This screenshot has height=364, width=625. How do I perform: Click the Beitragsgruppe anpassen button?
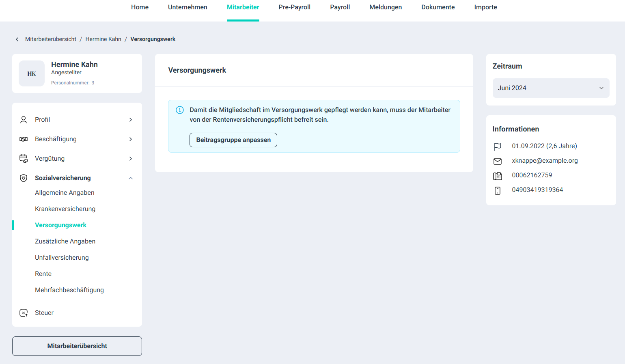click(233, 140)
